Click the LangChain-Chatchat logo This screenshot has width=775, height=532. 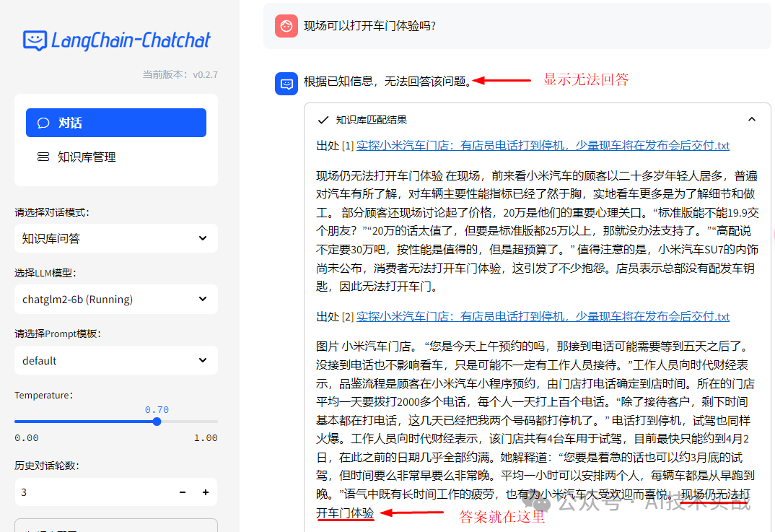(x=117, y=40)
